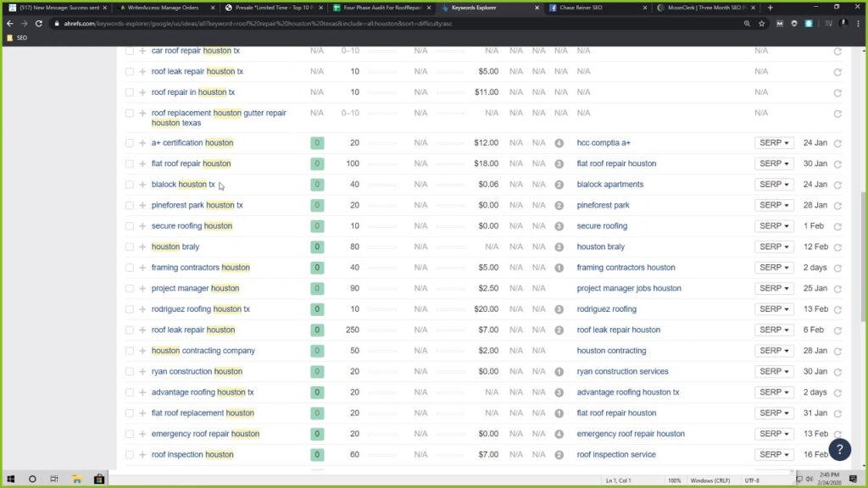Open the SEO bookmarks folder
This screenshot has height=488, width=868.
(16, 37)
